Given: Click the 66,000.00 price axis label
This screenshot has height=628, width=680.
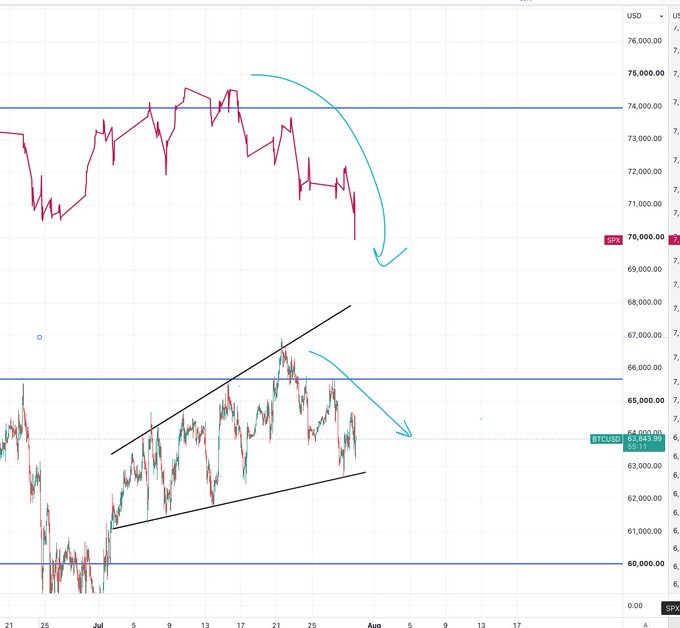Looking at the screenshot, I should click(644, 367).
